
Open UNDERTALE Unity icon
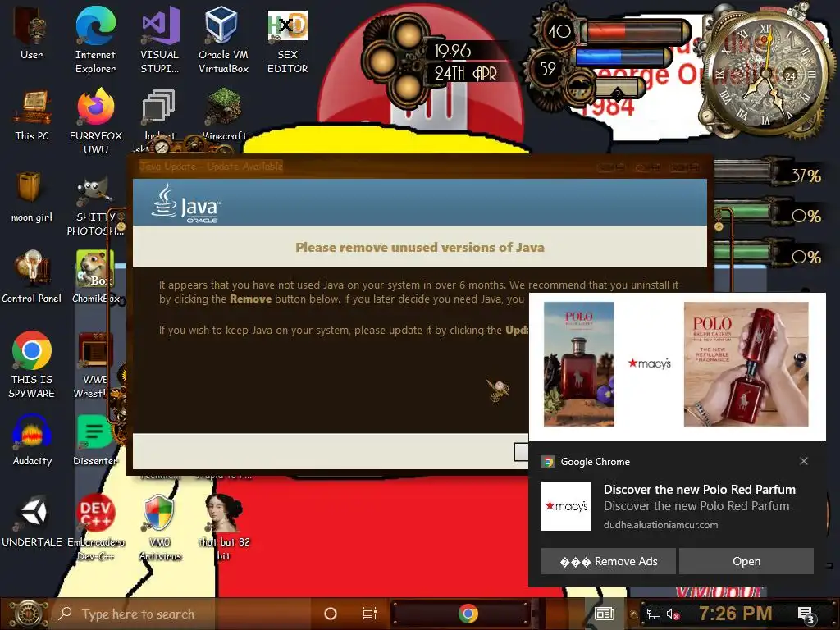coord(32,521)
